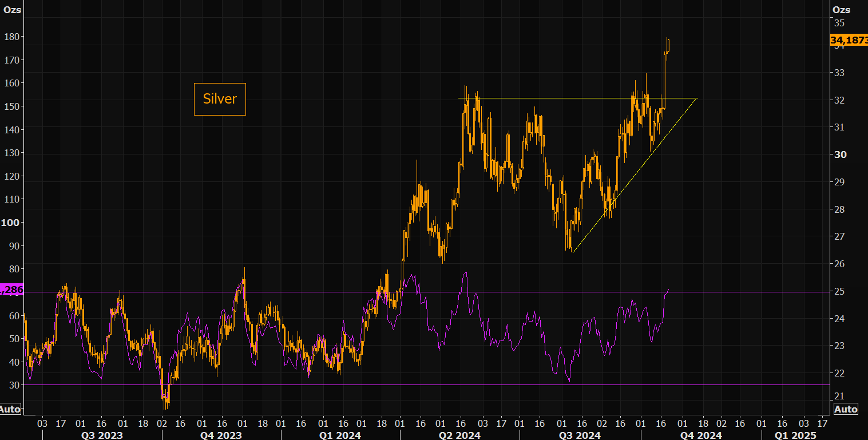This screenshot has width=868, height=440.
Task: Select the Q1 2025 period on time axis
Action: (x=796, y=435)
